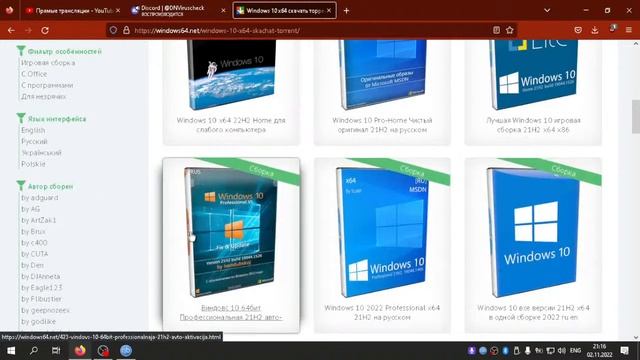The height and width of the screenshot is (360, 640).
Task: Open the notification action center
Action: tap(624, 351)
